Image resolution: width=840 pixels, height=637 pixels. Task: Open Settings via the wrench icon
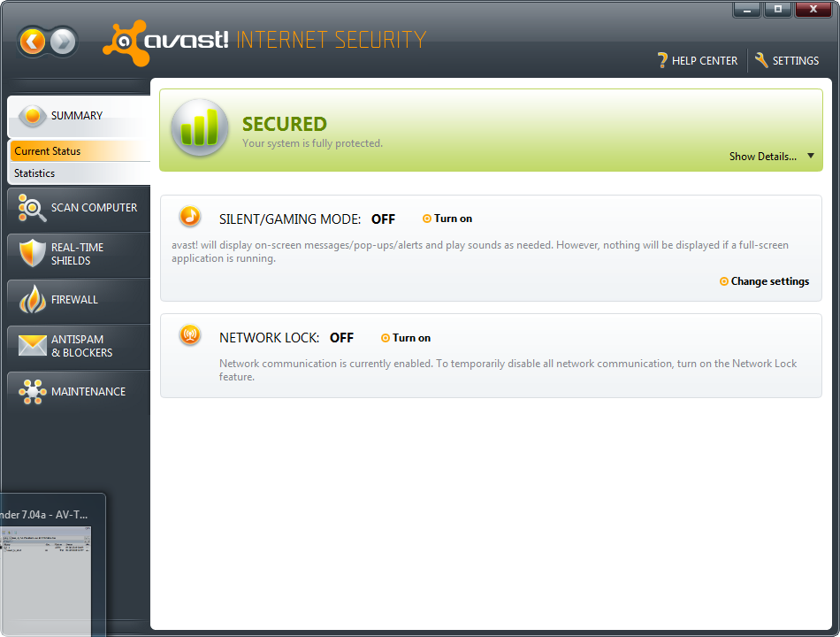[x=761, y=60]
